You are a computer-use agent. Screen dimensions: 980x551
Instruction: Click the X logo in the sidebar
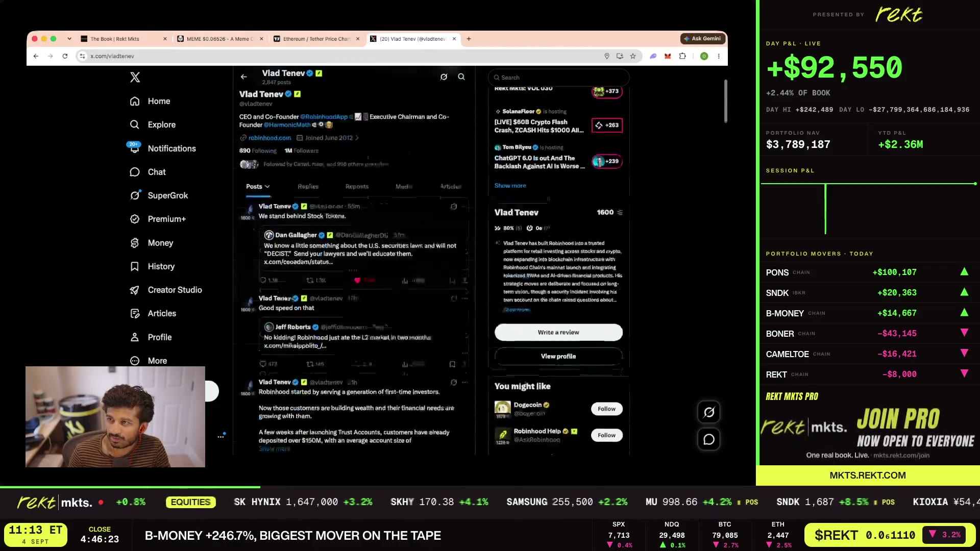pos(135,77)
